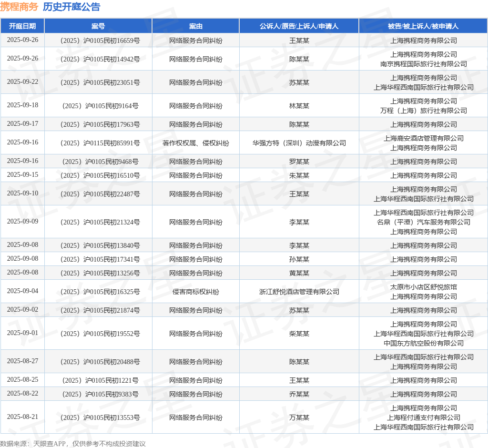Select case number 沪0105民初20488号

[x=100, y=361]
